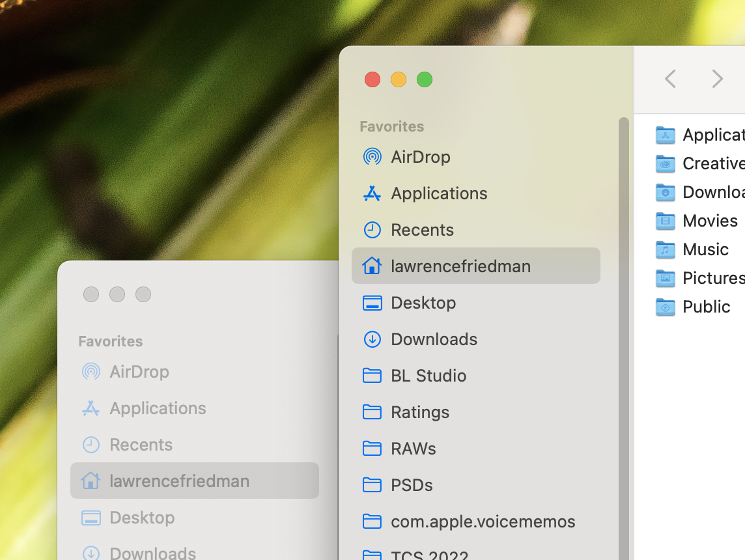Click the home icon in the background Finder window
The width and height of the screenshot is (745, 560).
point(91,481)
